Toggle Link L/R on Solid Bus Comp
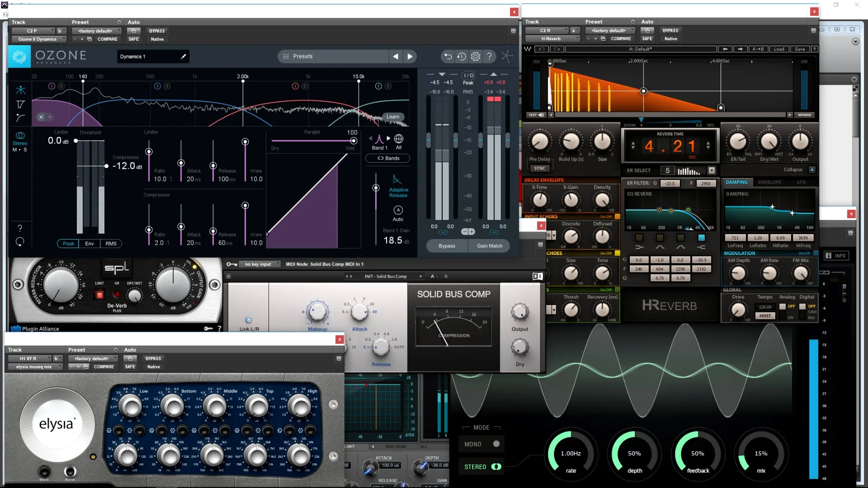Image resolution: width=868 pixels, height=488 pixels. (x=249, y=320)
